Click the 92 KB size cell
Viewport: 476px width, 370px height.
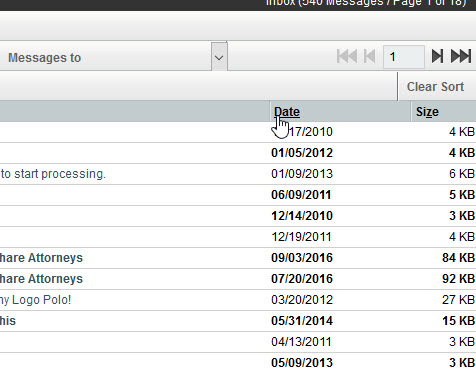tap(458, 279)
